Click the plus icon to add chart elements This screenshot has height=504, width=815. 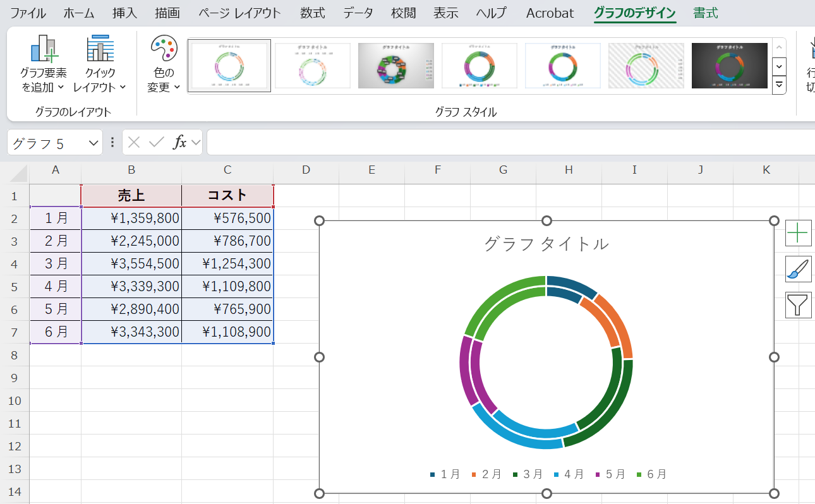(798, 233)
